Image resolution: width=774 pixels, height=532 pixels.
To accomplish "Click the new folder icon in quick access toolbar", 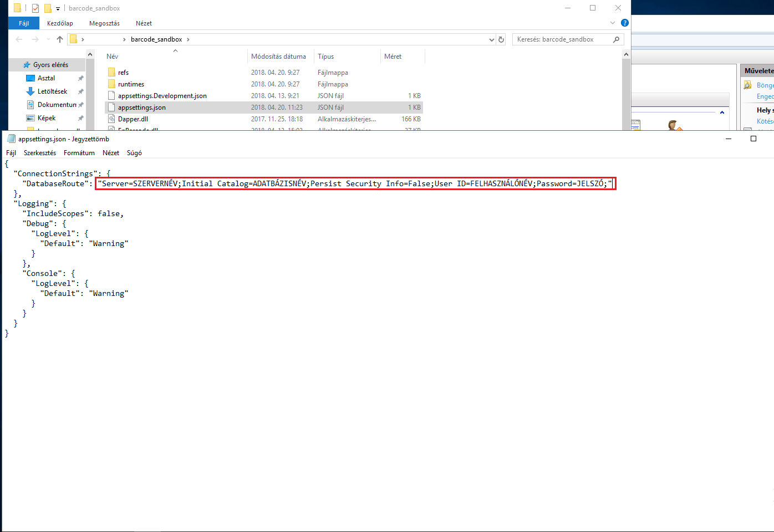I will tap(48, 8).
